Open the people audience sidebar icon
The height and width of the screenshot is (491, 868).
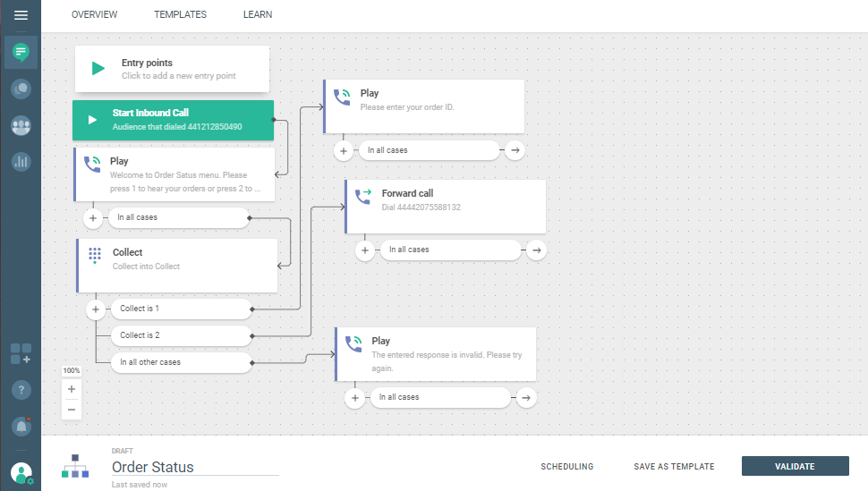click(x=21, y=125)
